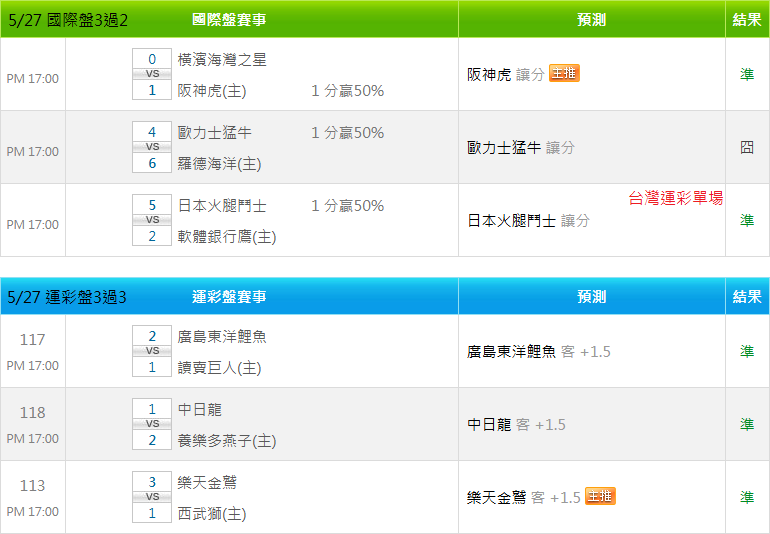Click the 1 分贏50% odds for 日本火腿鬥士
The image size is (770, 534).
348,205
